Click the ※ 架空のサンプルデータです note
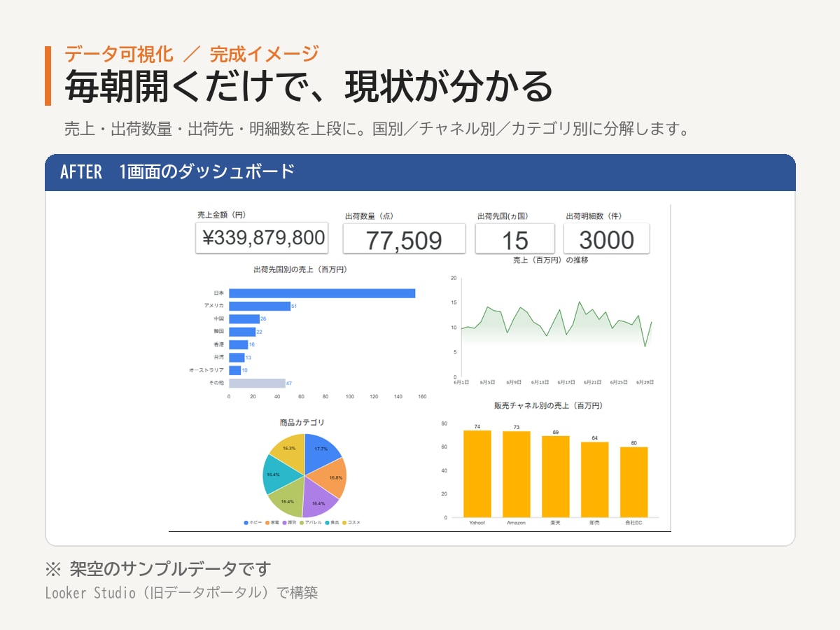This screenshot has width=840, height=630. [x=157, y=568]
